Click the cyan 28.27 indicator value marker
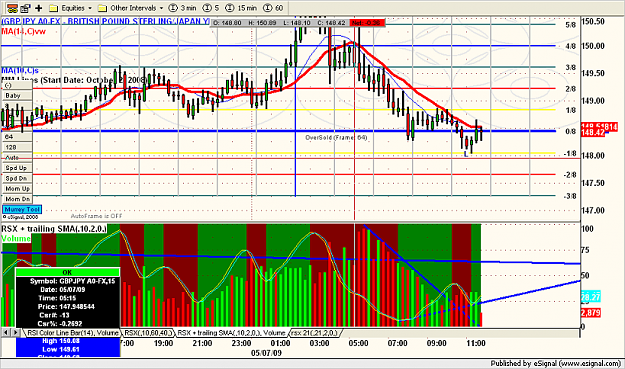The image size is (625, 369). 590,297
